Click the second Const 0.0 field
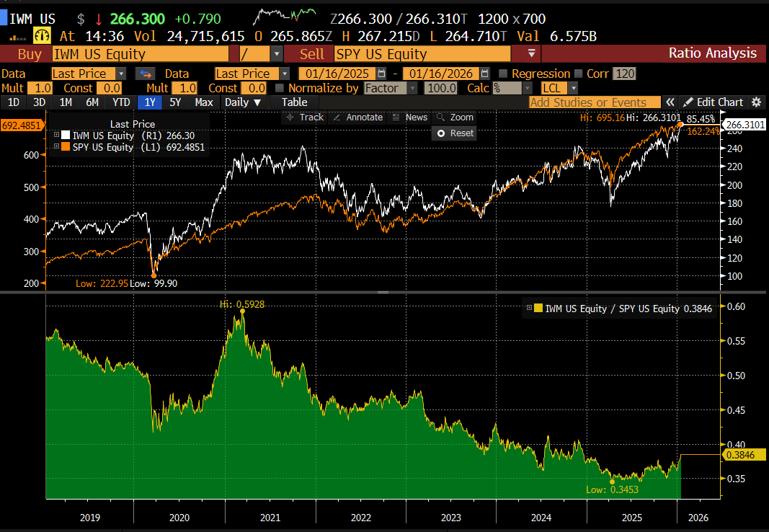Image resolution: width=769 pixels, height=532 pixels. [254, 88]
